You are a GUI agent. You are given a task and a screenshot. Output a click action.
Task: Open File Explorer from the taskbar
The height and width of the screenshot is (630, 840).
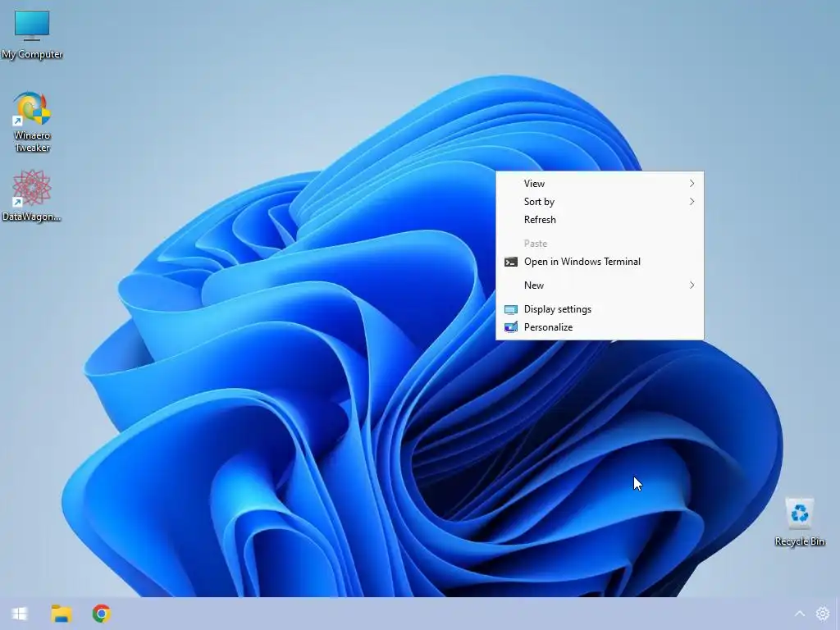pos(61,614)
